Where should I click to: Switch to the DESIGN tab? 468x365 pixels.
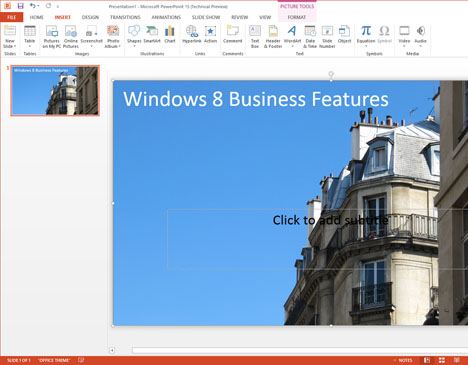[90, 17]
